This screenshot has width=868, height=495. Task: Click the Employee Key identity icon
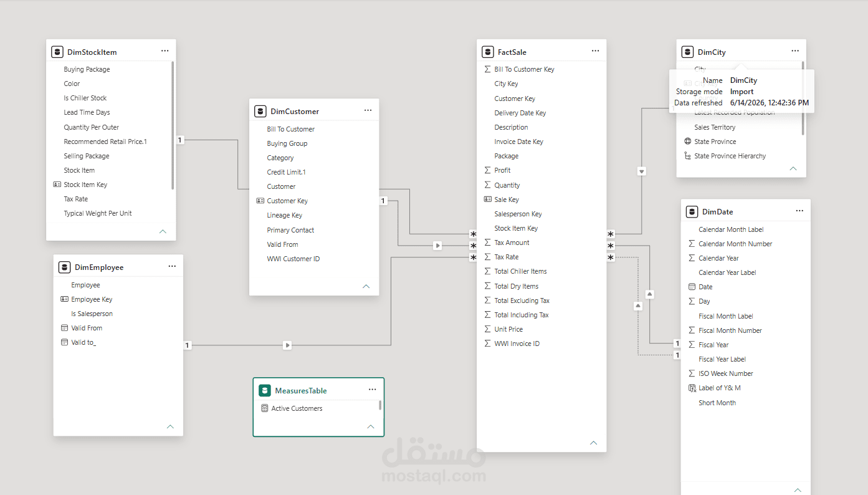tap(64, 299)
